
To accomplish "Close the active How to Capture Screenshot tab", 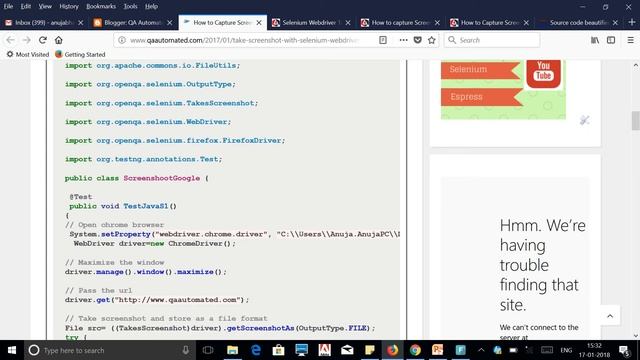I will pyautogui.click(x=259, y=22).
